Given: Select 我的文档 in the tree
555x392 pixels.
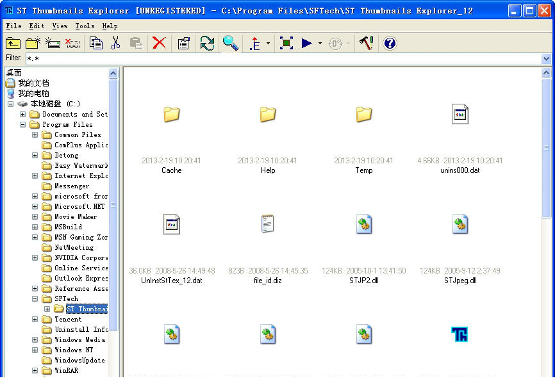Looking at the screenshot, I should click(33, 83).
